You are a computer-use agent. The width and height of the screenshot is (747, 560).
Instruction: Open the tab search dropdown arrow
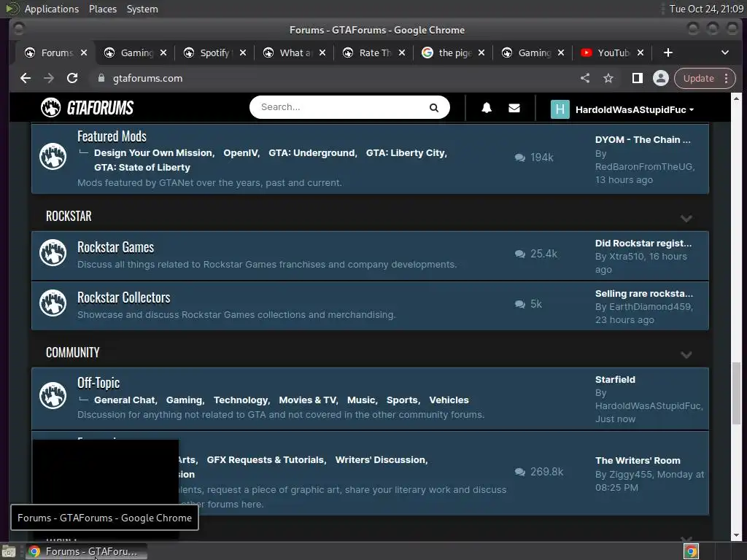[724, 52]
